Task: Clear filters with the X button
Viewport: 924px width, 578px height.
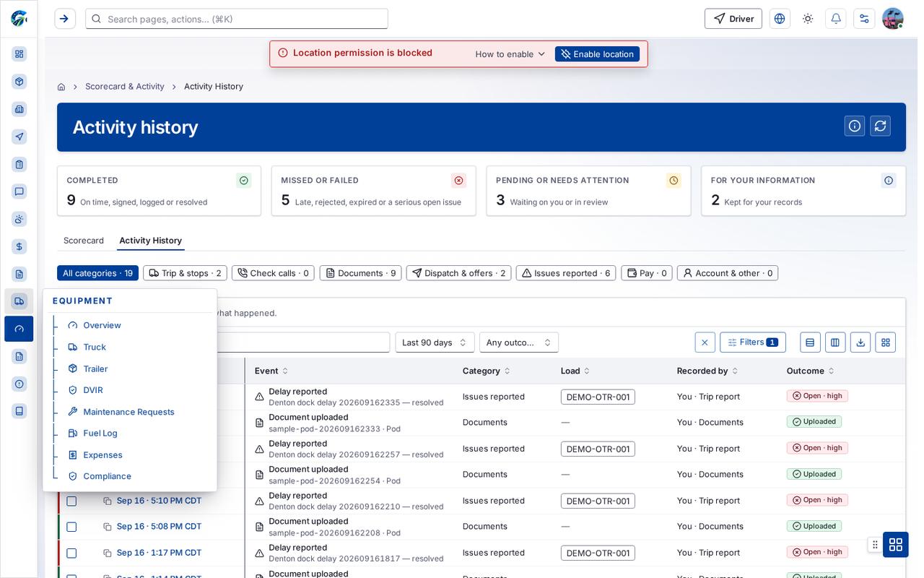Action: click(705, 342)
